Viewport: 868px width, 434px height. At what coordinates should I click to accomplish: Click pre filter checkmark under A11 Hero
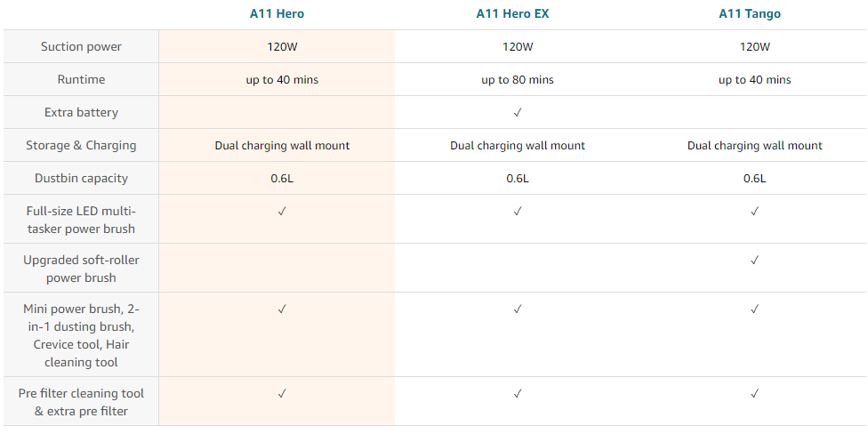pos(282,394)
